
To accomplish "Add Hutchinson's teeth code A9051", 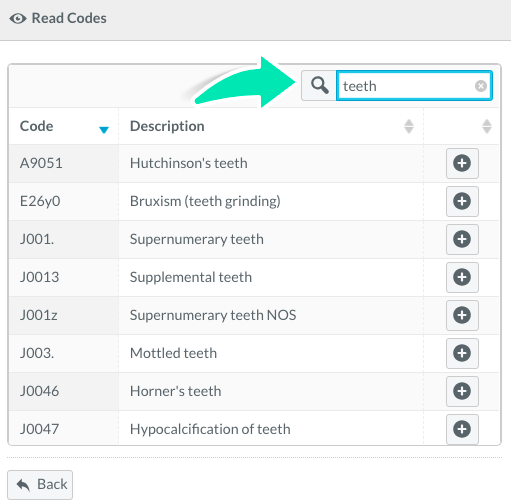I will tap(462, 163).
